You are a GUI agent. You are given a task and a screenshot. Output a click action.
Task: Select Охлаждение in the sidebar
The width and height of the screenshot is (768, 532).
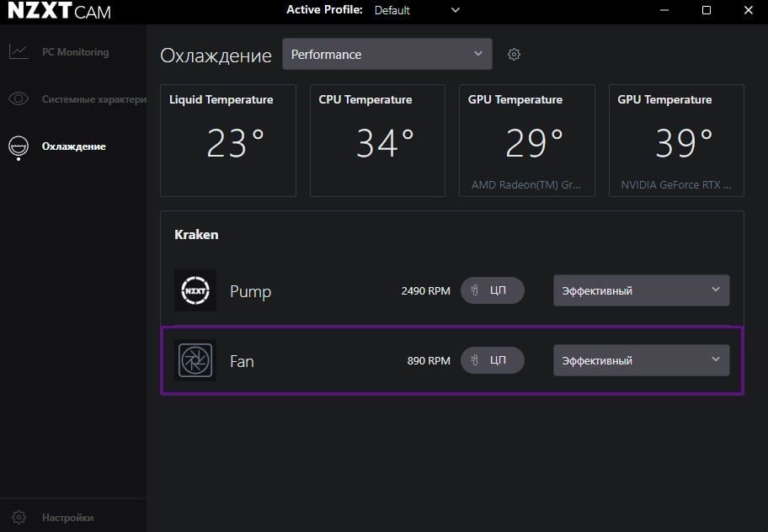tap(73, 146)
